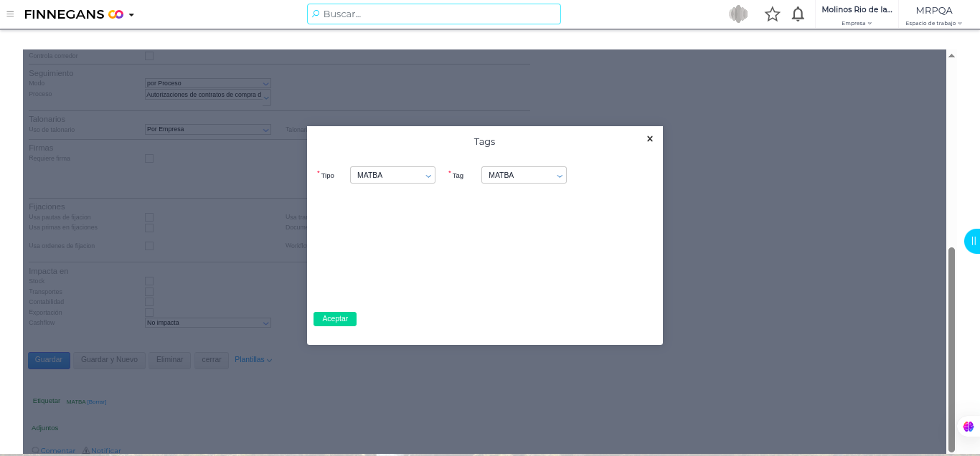This screenshot has width=980, height=456.
Task: Click the Finnegans logo
Action: tap(74, 14)
